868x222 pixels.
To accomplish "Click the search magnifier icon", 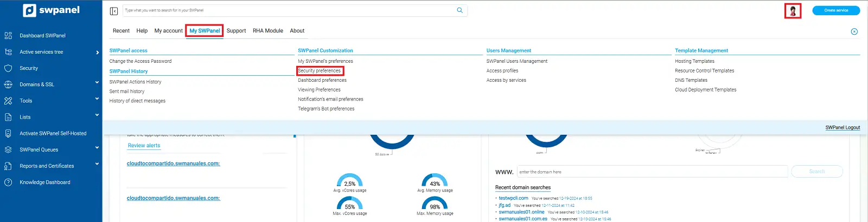I will pyautogui.click(x=460, y=10).
